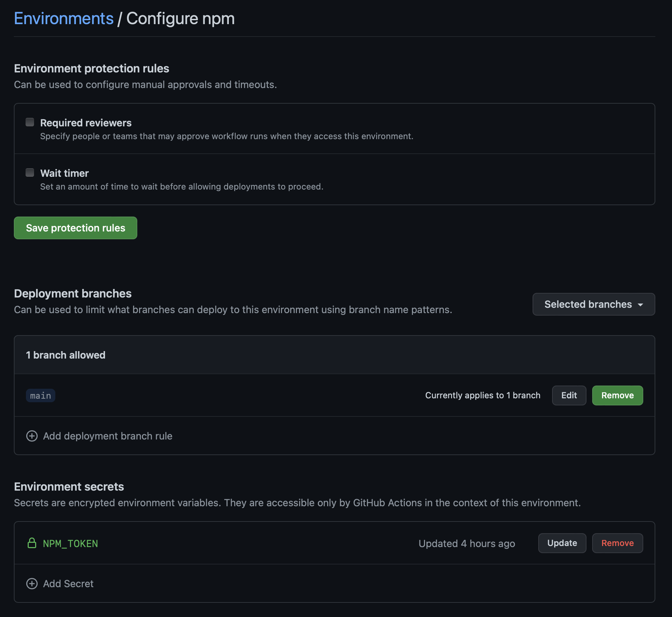Select the main branch name tag
Viewport: 672px width, 617px height.
40,395
